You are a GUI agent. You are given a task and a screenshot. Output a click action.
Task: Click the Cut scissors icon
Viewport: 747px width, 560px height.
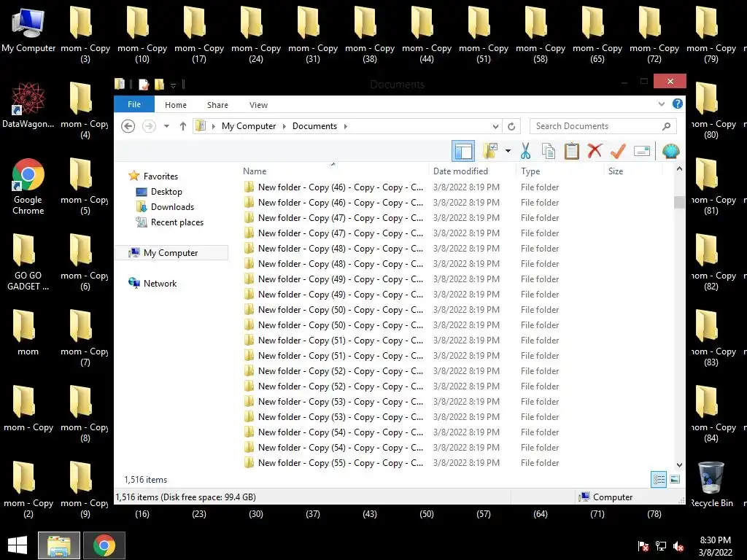tap(525, 151)
